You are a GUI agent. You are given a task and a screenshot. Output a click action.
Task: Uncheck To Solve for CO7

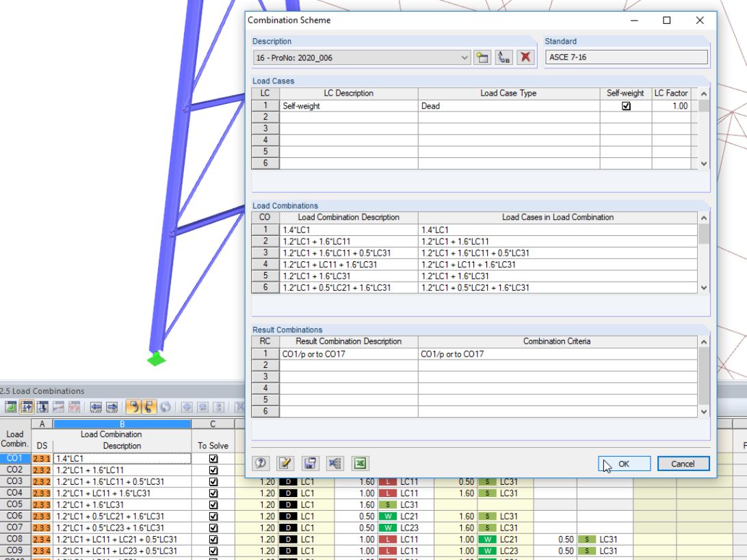[x=214, y=527]
